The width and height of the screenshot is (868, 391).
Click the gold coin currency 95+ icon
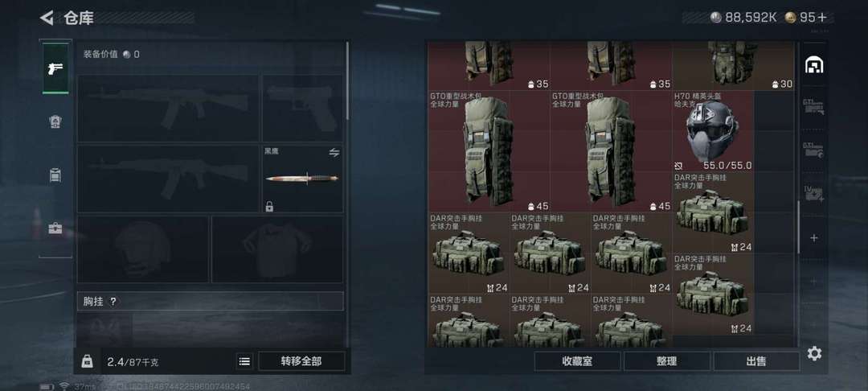(x=791, y=18)
